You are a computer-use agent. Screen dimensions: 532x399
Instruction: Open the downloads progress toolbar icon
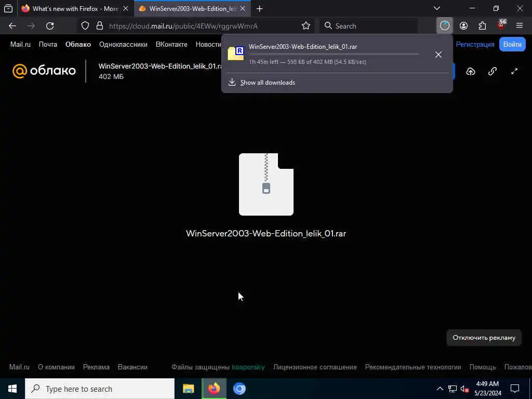(445, 26)
